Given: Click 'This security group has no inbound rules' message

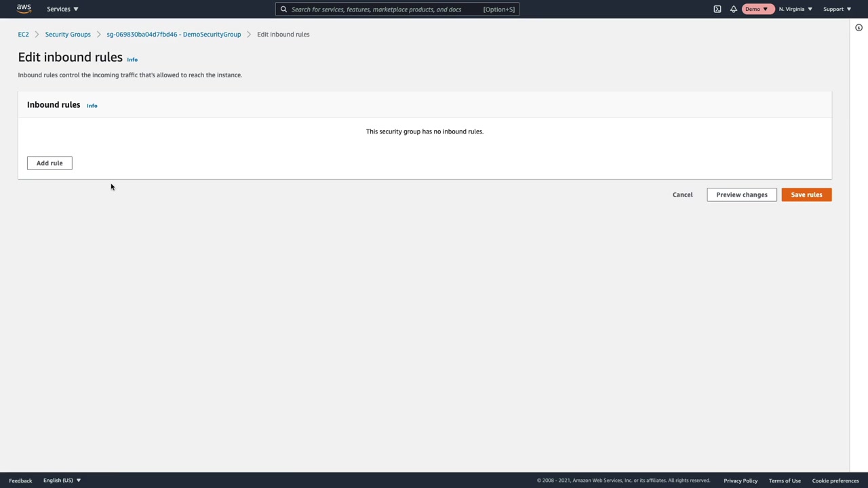Looking at the screenshot, I should pyautogui.click(x=425, y=131).
